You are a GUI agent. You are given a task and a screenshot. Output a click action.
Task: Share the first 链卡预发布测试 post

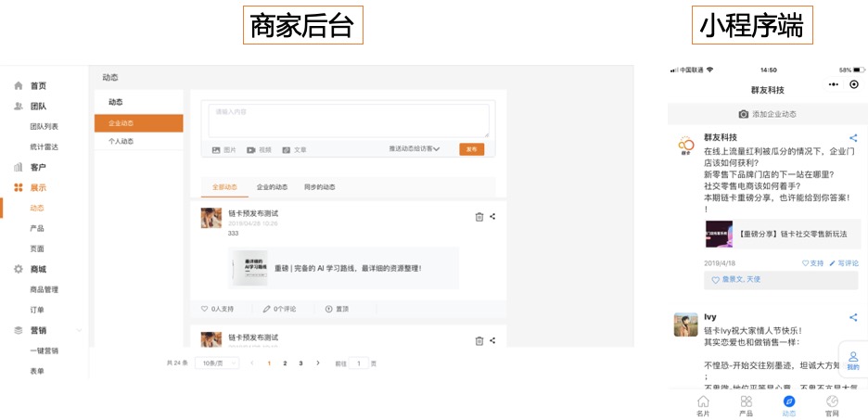tap(492, 217)
